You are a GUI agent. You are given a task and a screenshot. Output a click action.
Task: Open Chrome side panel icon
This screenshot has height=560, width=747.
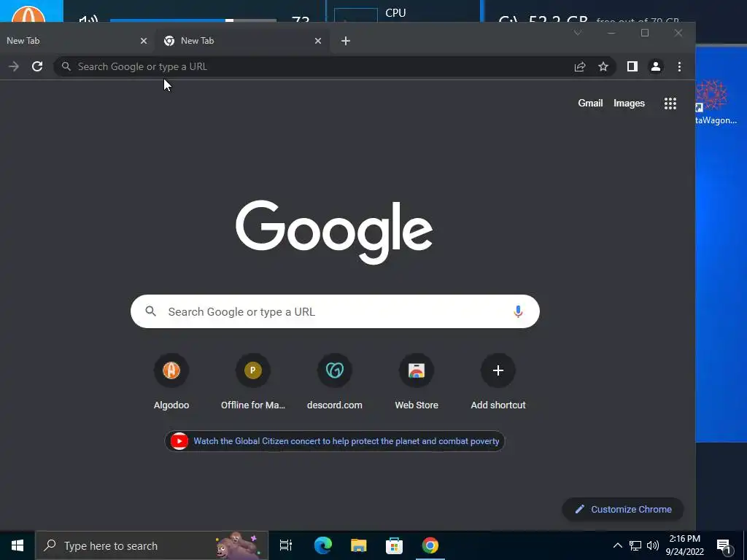(632, 66)
